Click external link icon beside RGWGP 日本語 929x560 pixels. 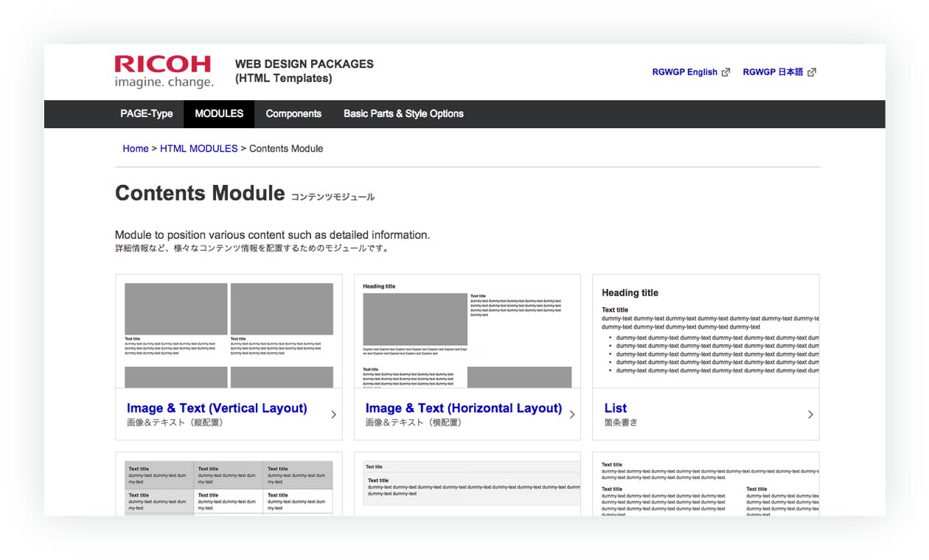[812, 72]
